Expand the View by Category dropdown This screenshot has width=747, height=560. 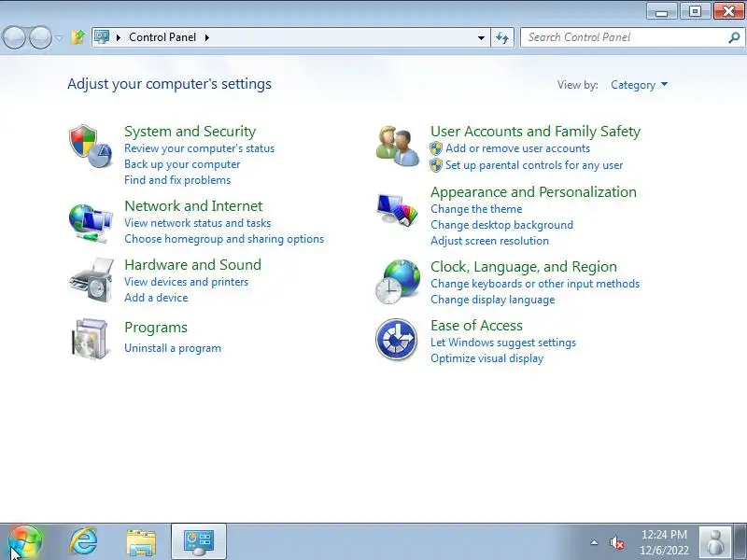(640, 85)
